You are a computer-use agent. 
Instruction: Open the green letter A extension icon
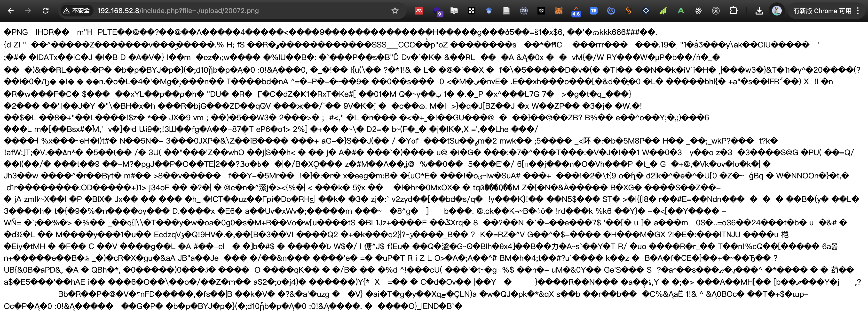click(681, 11)
